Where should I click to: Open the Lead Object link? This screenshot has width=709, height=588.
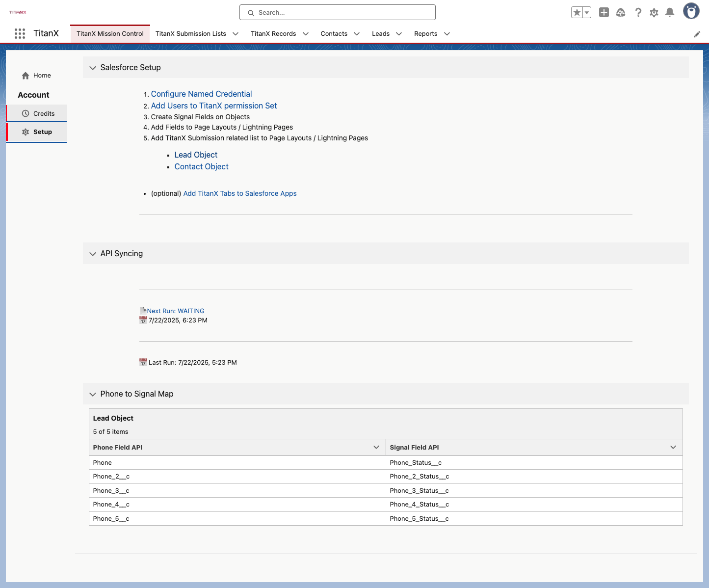(x=196, y=155)
